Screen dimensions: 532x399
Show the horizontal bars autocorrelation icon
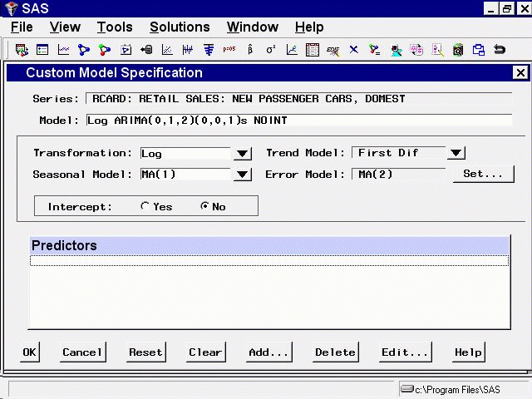(x=209, y=50)
